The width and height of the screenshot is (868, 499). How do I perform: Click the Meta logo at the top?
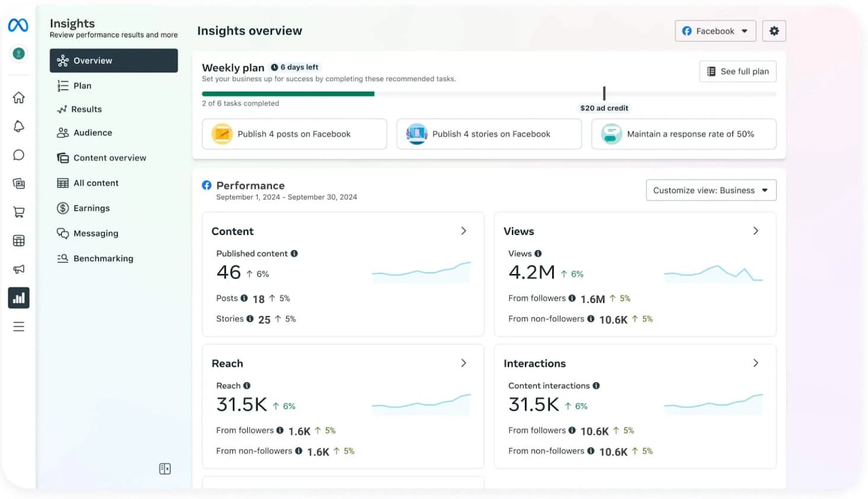tap(18, 25)
